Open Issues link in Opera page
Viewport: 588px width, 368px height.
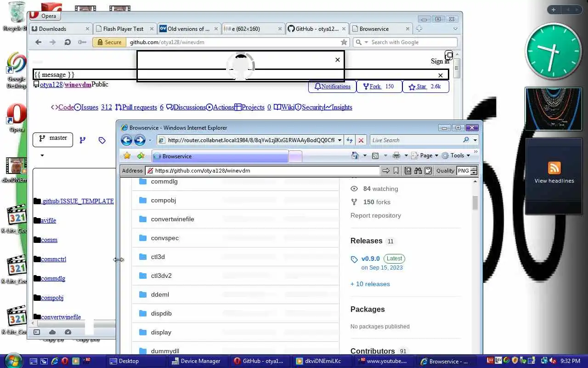pos(90,107)
